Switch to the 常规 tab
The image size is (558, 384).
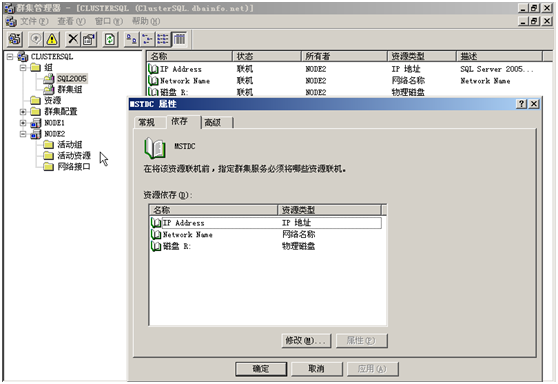pyautogui.click(x=150, y=122)
